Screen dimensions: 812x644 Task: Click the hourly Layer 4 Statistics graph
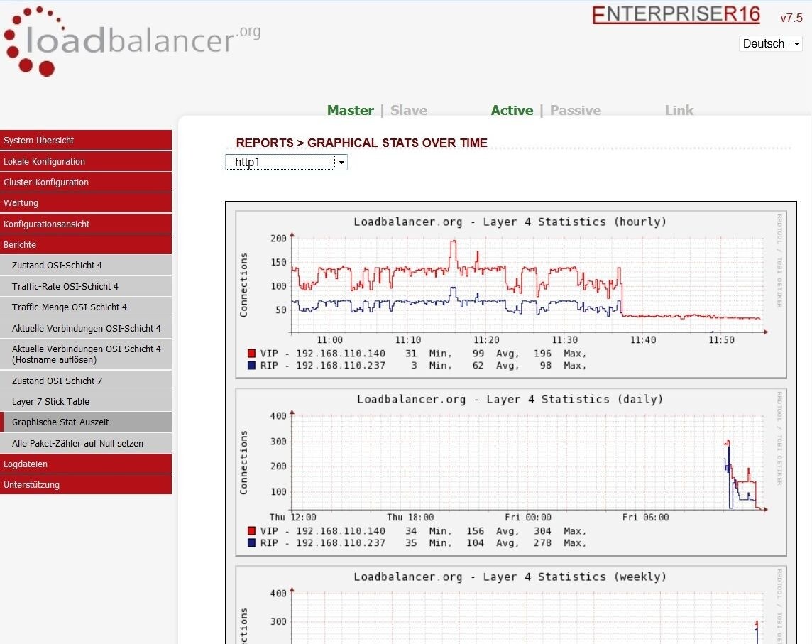[x=511, y=295]
